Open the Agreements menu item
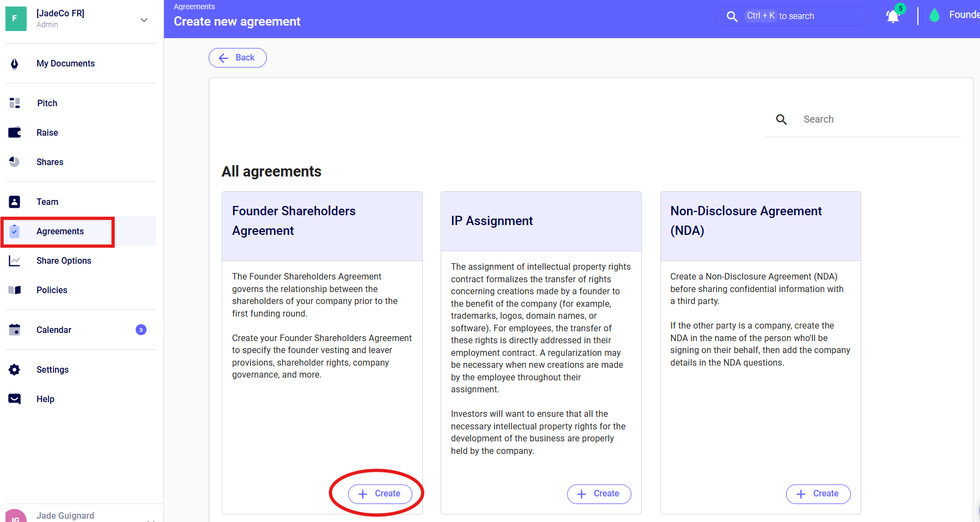 [x=60, y=231]
